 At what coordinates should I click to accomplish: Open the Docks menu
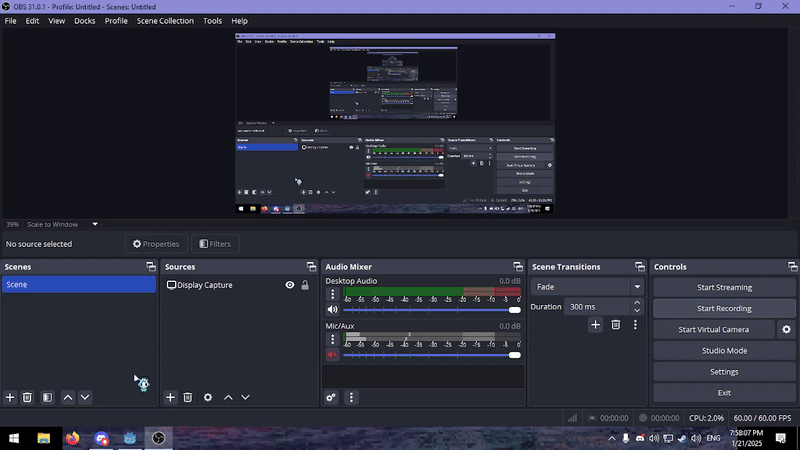pyautogui.click(x=84, y=20)
